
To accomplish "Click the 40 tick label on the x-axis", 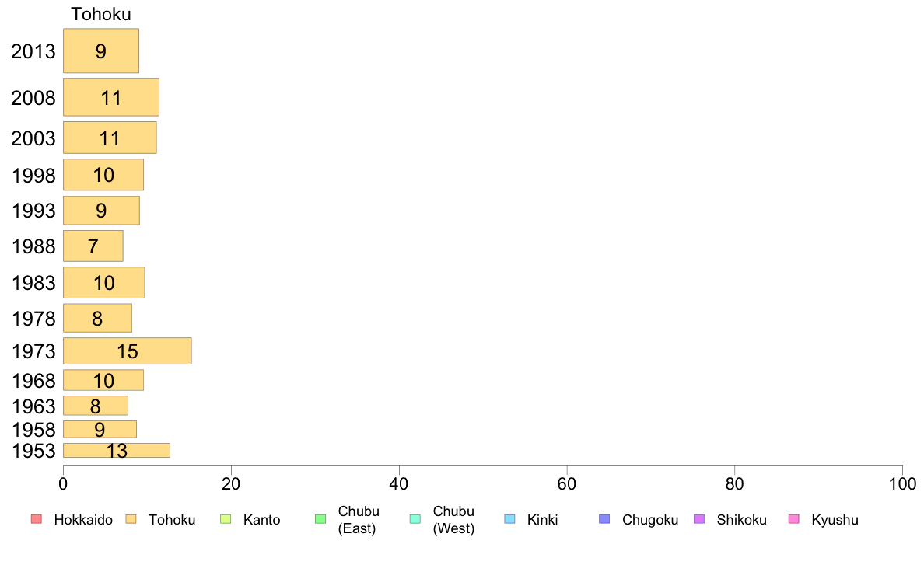I will [x=399, y=484].
